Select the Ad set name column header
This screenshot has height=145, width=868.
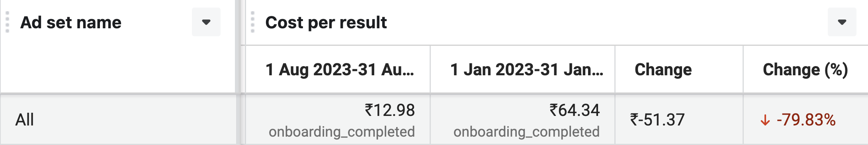coord(71,22)
